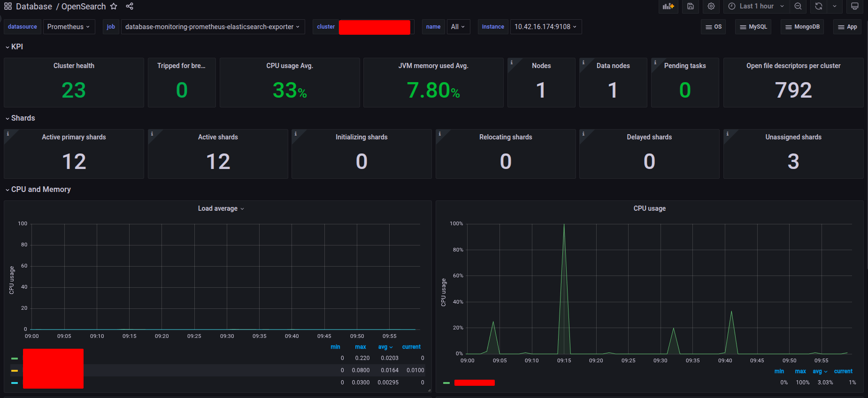Open the MongoDB dashboards link menu
868x398 pixels.
click(802, 27)
